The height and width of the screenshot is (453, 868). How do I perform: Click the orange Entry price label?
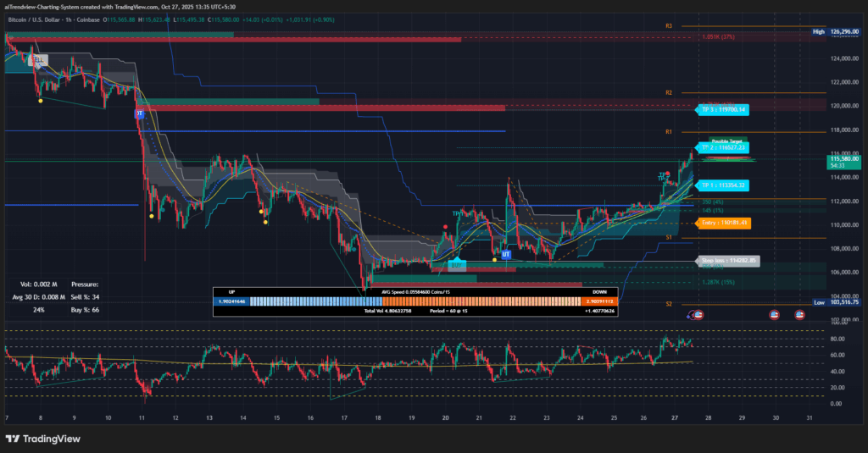[723, 223]
